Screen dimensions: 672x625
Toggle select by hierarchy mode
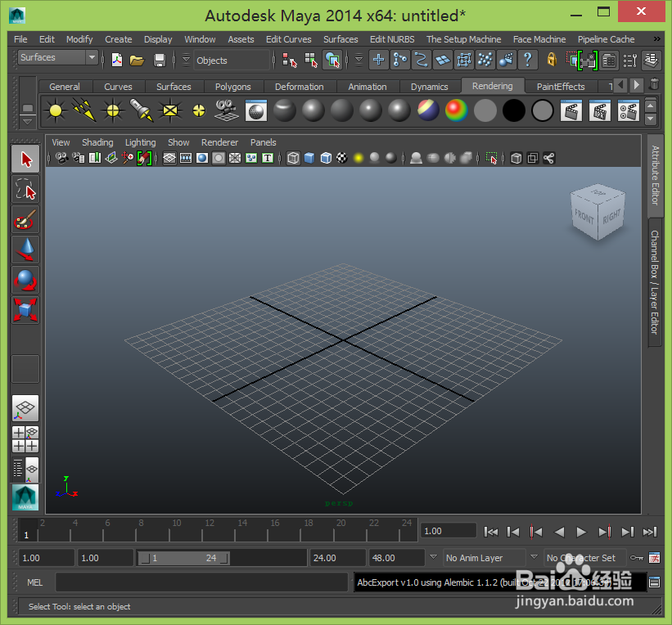pyautogui.click(x=289, y=60)
